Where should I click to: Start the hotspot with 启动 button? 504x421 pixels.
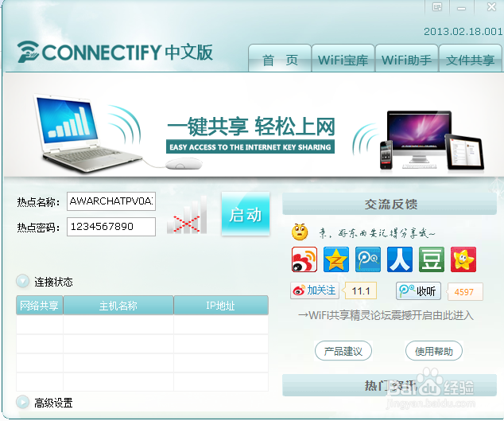(x=246, y=214)
